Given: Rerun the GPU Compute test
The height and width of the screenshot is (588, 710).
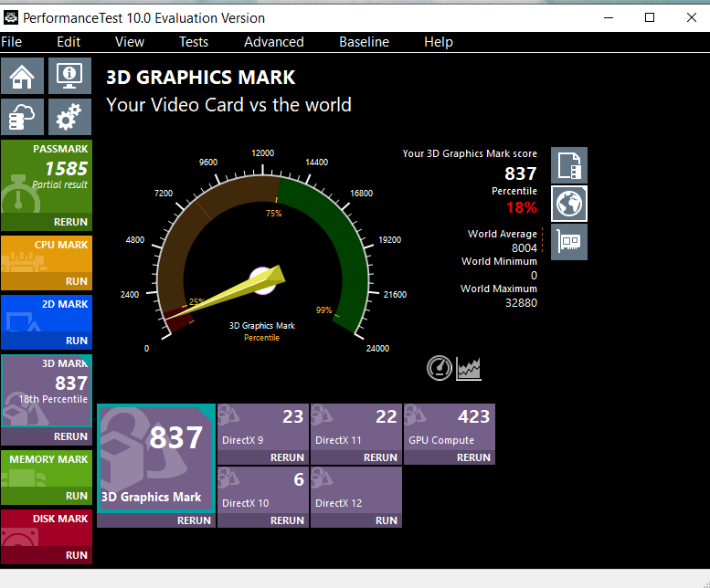Looking at the screenshot, I should (x=450, y=457).
